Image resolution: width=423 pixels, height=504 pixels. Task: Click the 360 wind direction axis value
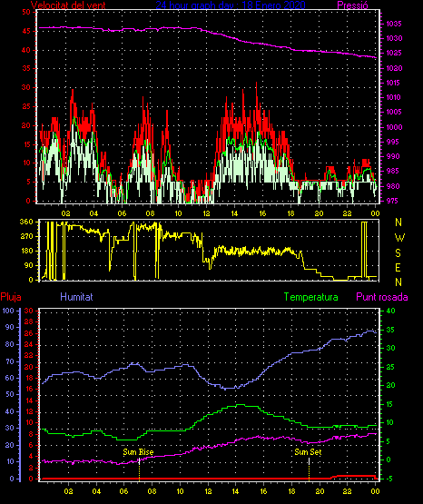[26, 222]
